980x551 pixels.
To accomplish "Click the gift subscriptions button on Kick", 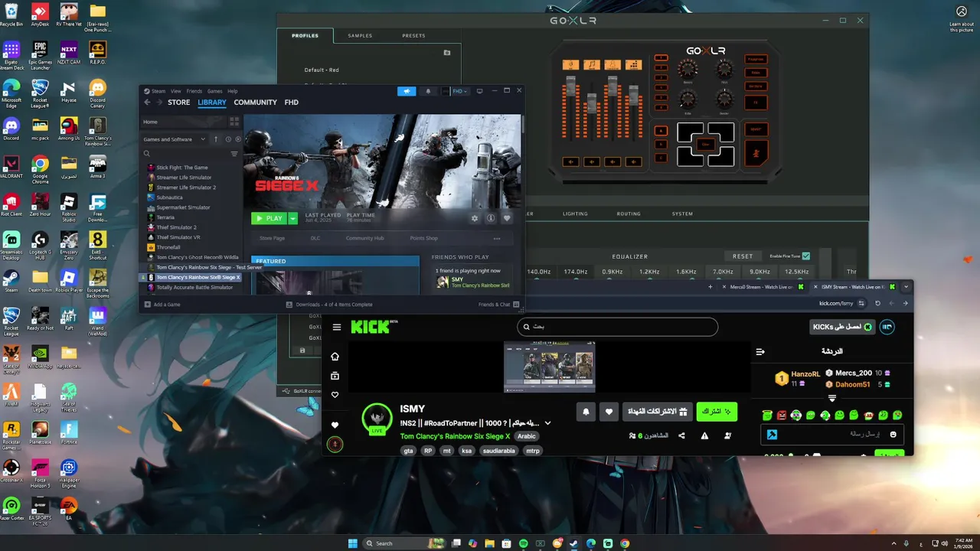I will tap(657, 412).
